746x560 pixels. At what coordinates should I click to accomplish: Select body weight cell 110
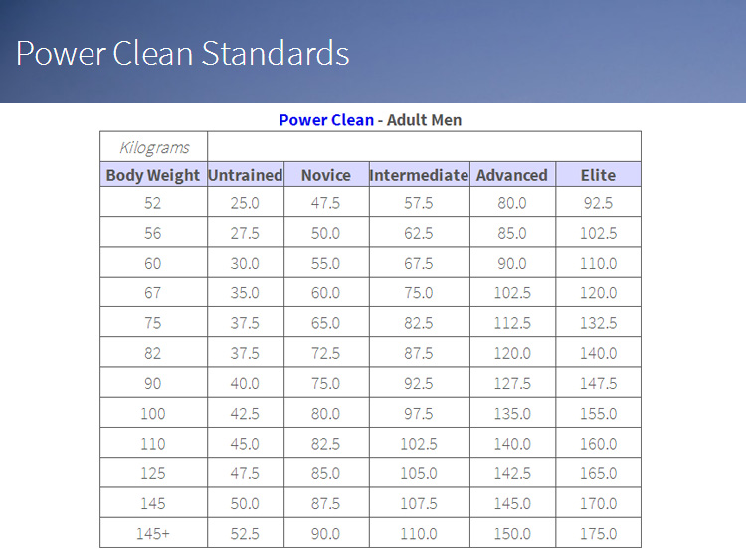[x=153, y=444]
